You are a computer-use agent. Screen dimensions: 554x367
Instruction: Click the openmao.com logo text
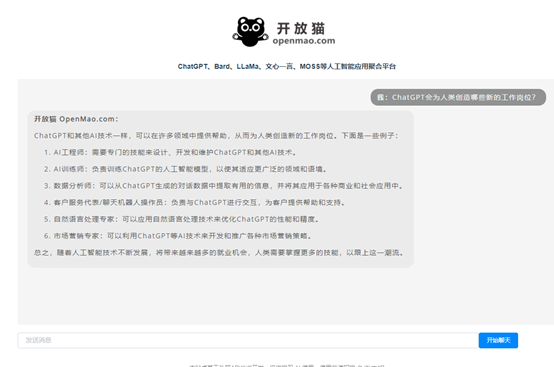[304, 41]
